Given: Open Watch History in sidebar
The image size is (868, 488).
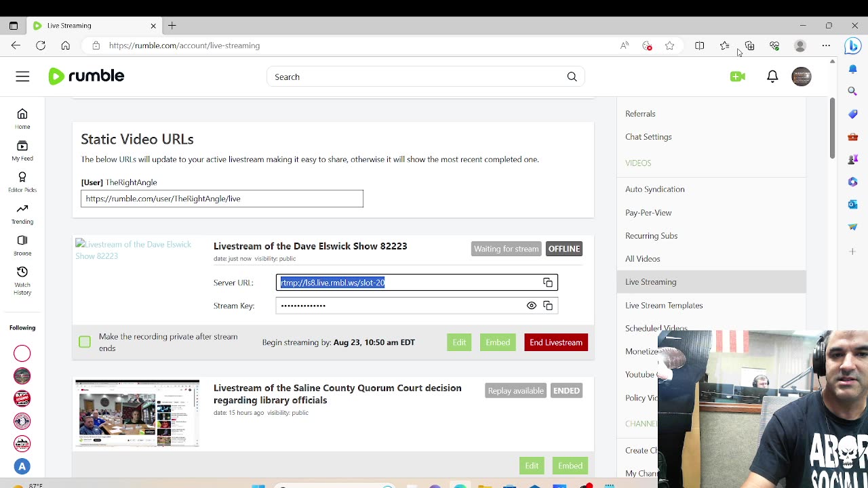Looking at the screenshot, I should pyautogui.click(x=22, y=281).
